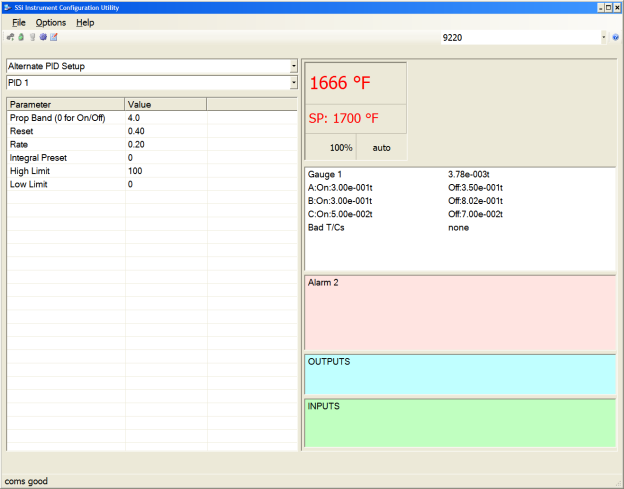Screen dimensions: 624x489
Task: Click the SP: 1700 °F setpoint display
Action: click(355, 118)
